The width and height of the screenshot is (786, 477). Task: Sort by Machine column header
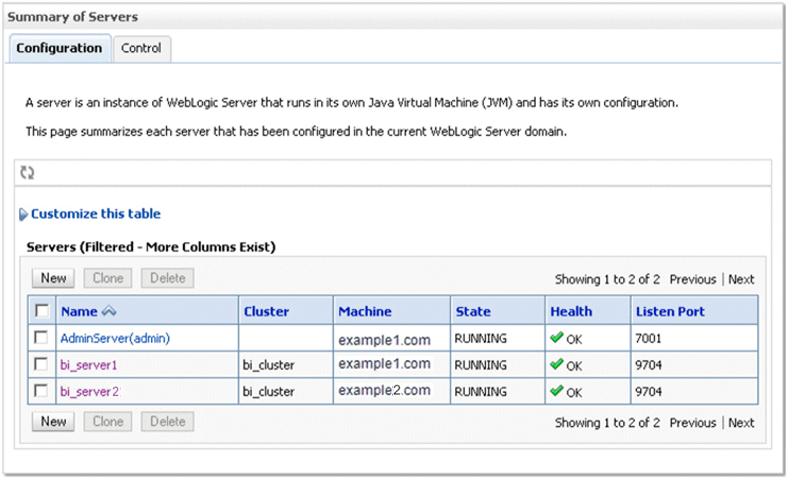365,311
